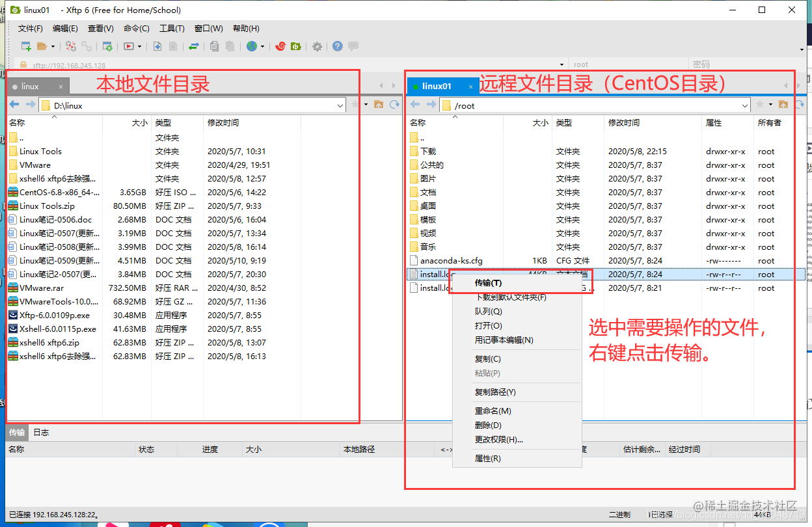This screenshot has width=812, height=527.
Task: Sort remote files by 属性 column
Action: [x=727, y=122]
